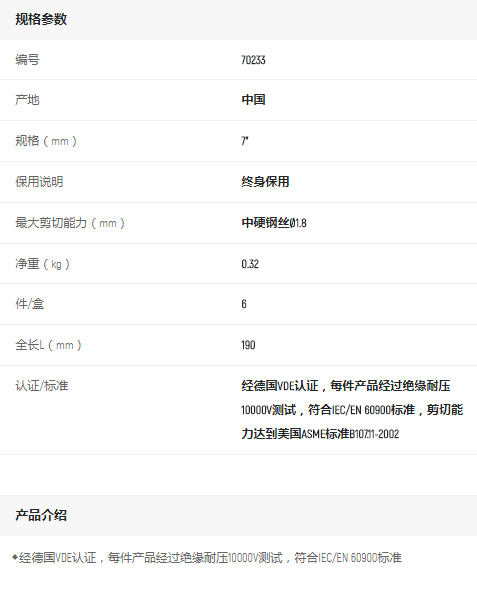Click the 规格（mm）label
Image resolution: width=477 pixels, height=599 pixels.
click(x=46, y=141)
